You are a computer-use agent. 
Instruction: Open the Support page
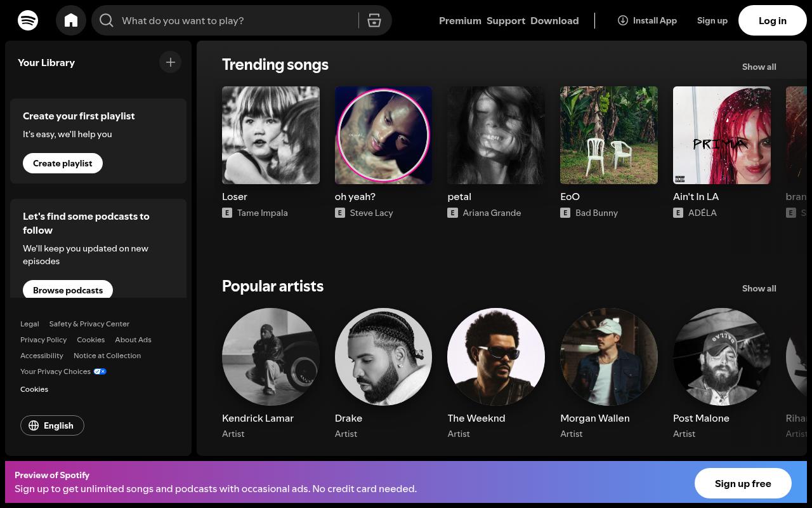coord(506,20)
